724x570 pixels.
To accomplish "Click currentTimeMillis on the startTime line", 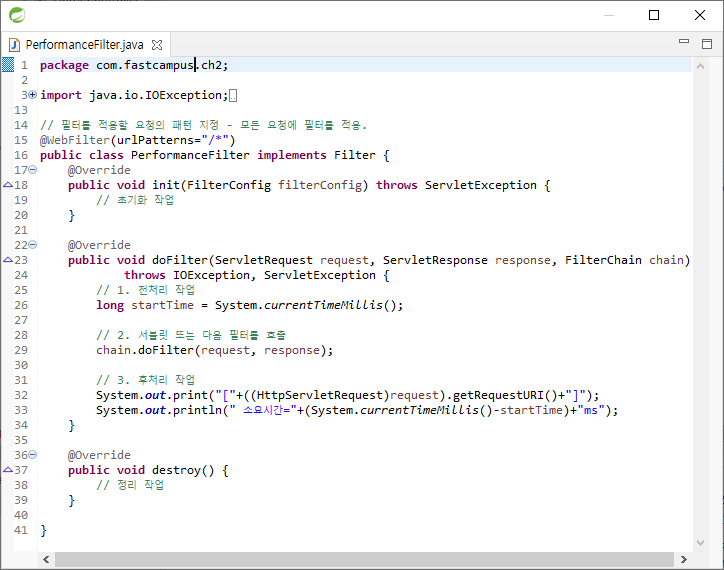I will [323, 305].
